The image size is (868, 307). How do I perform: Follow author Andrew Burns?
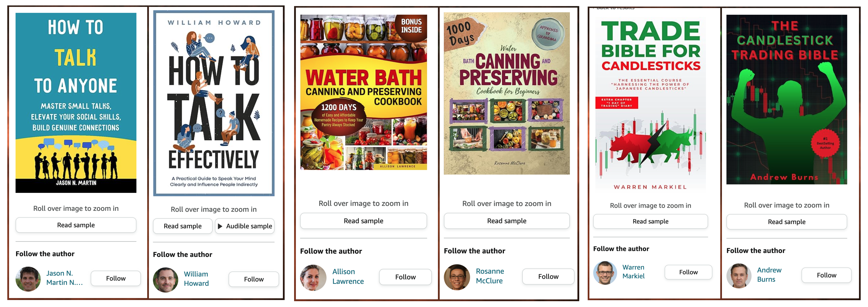click(826, 275)
